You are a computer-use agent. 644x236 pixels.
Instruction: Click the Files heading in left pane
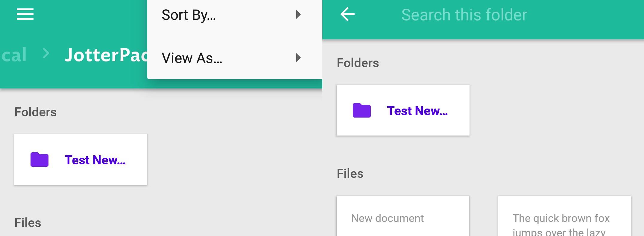pyautogui.click(x=28, y=223)
